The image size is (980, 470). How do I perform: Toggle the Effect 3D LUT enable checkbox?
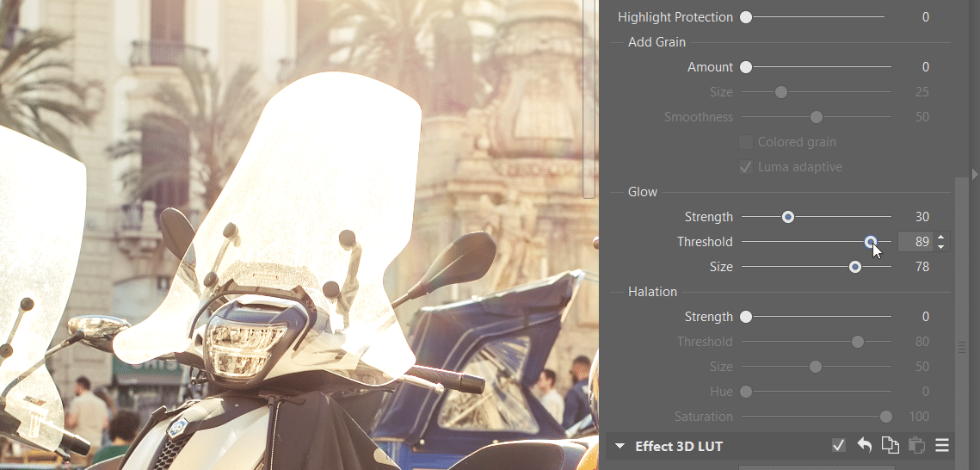(839, 446)
